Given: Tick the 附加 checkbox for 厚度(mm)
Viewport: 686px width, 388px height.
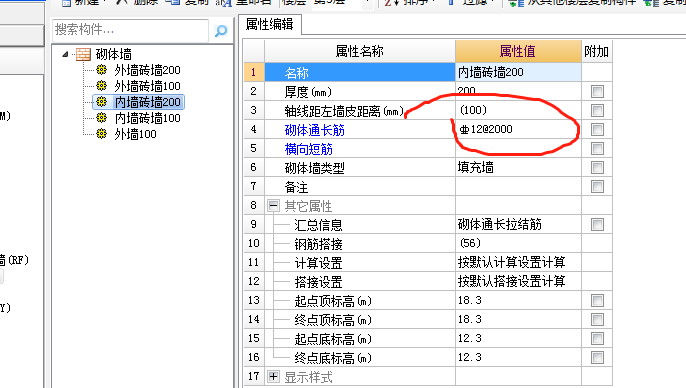Looking at the screenshot, I should point(597,91).
